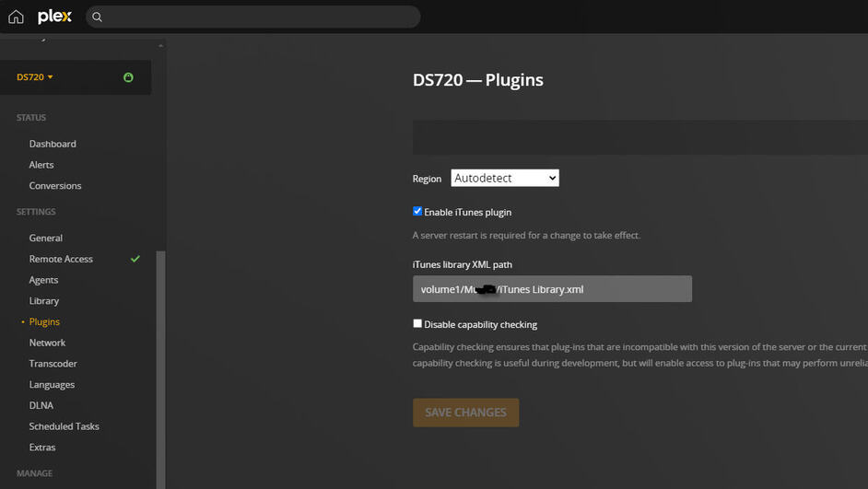Focus the top search field
The height and width of the screenshot is (489, 868).
tap(253, 17)
